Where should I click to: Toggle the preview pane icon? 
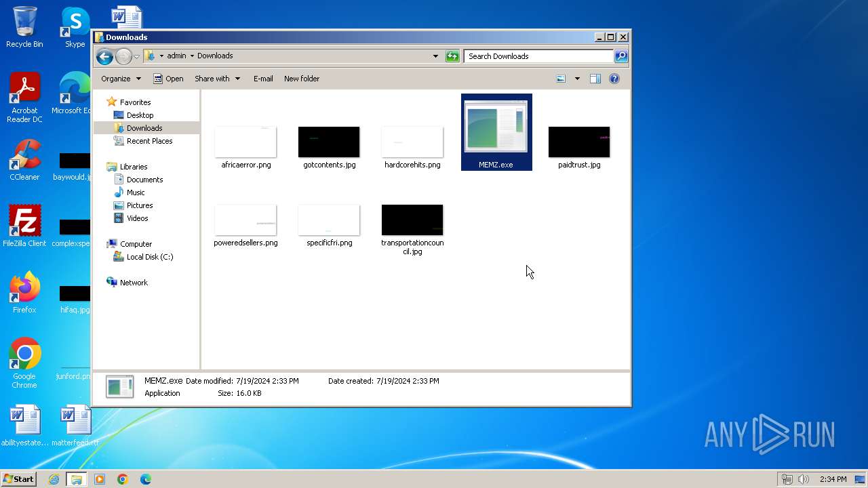(x=595, y=79)
